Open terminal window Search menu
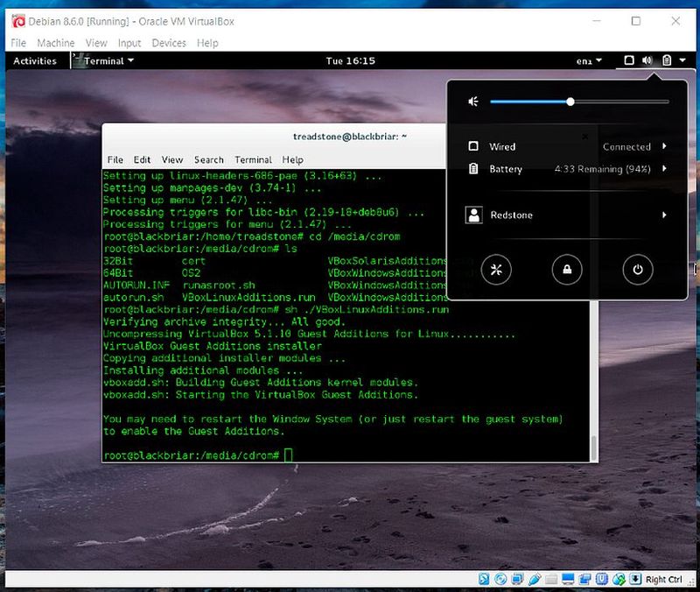The image size is (700, 592). click(x=209, y=159)
